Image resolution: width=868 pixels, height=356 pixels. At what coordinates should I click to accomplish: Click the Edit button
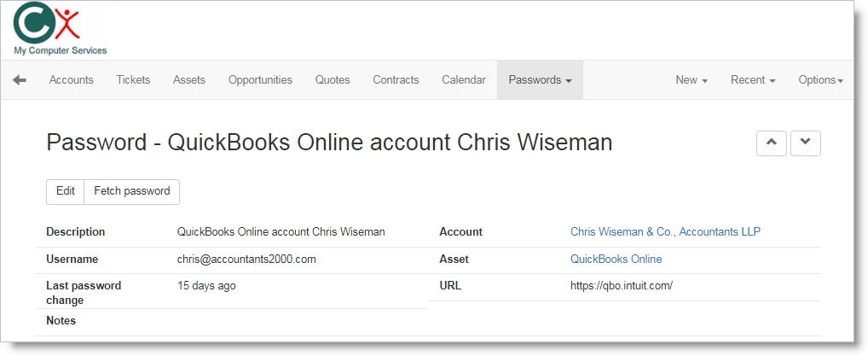pyautogui.click(x=66, y=191)
